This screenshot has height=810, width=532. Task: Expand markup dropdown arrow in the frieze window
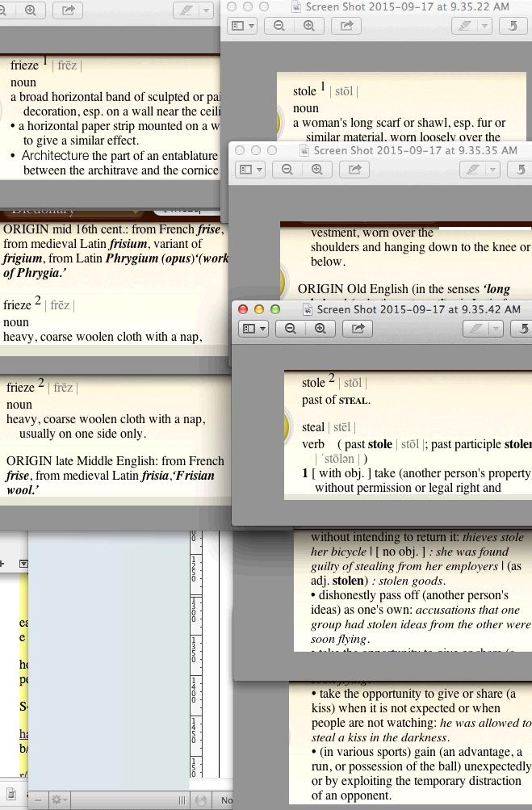(x=206, y=10)
